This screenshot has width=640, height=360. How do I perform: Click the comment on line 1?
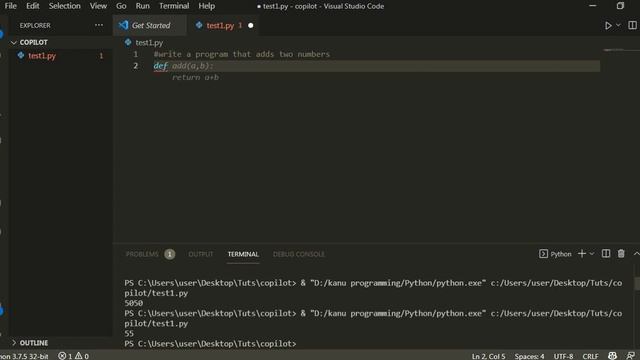(242, 54)
